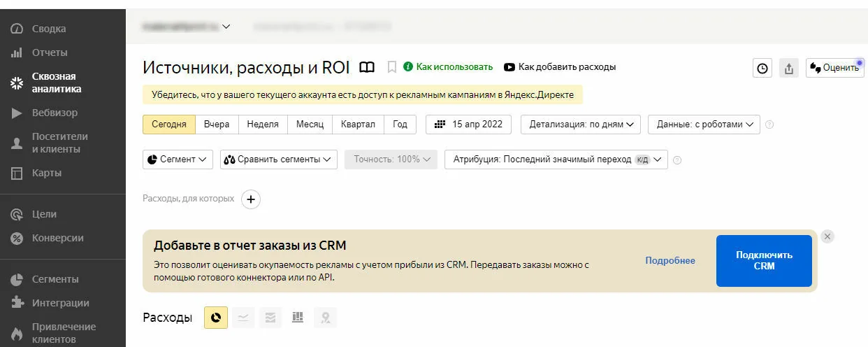The width and height of the screenshot is (868, 347).
Task: Open Конверсии section
Action: pos(58,238)
